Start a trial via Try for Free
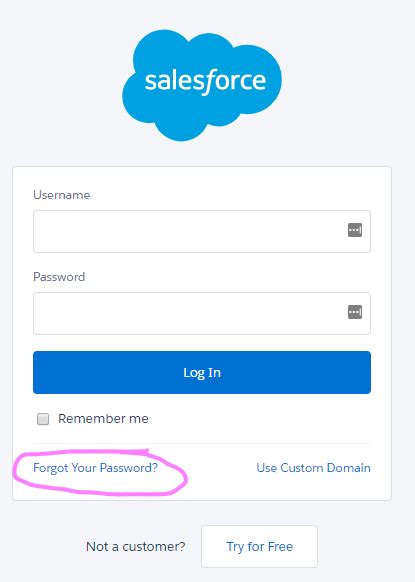Viewport: 415px width, 582px height. point(259,546)
